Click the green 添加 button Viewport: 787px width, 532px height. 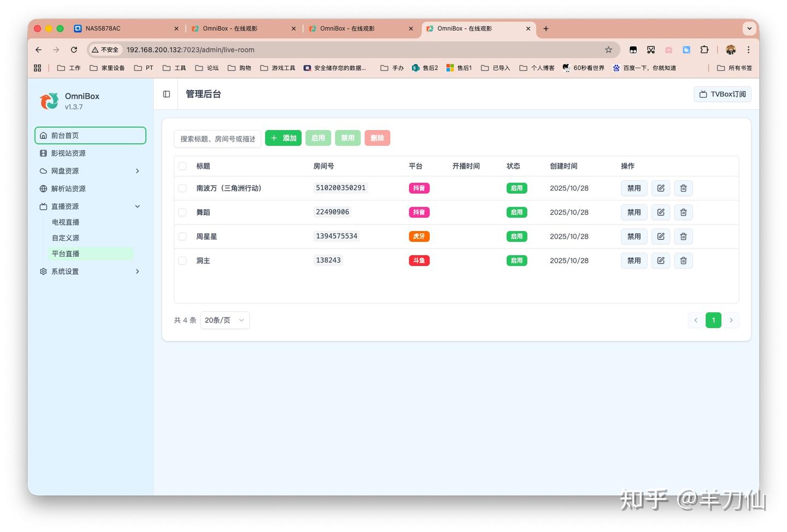coord(283,138)
